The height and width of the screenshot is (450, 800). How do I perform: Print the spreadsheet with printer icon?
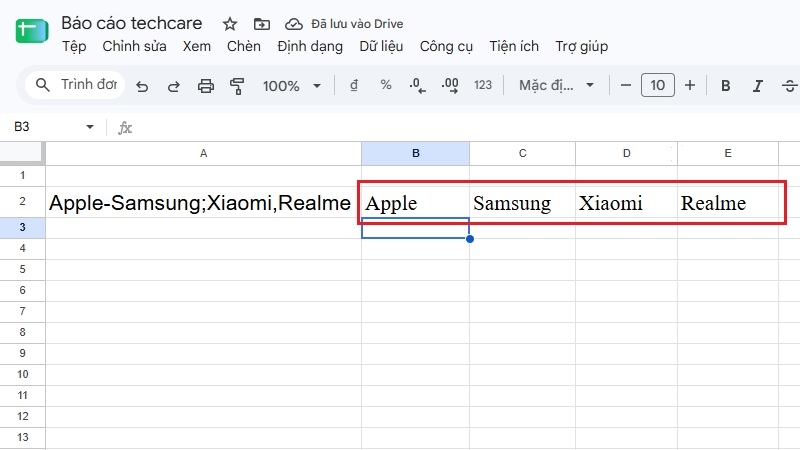(206, 86)
